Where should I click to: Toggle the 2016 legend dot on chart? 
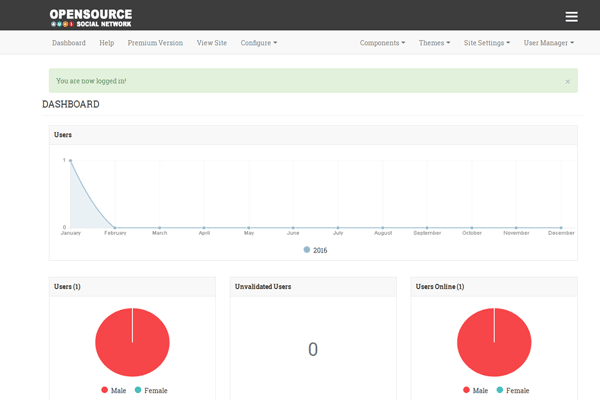307,250
